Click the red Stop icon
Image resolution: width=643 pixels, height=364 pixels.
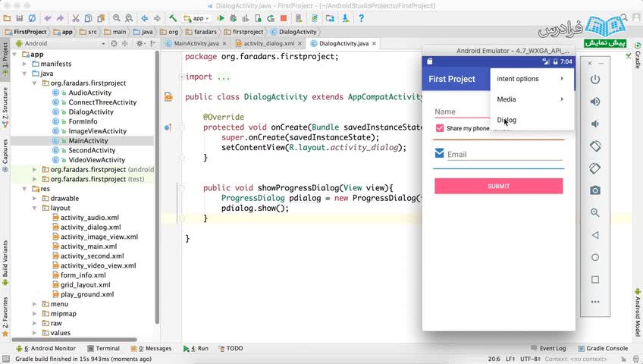coord(284,18)
